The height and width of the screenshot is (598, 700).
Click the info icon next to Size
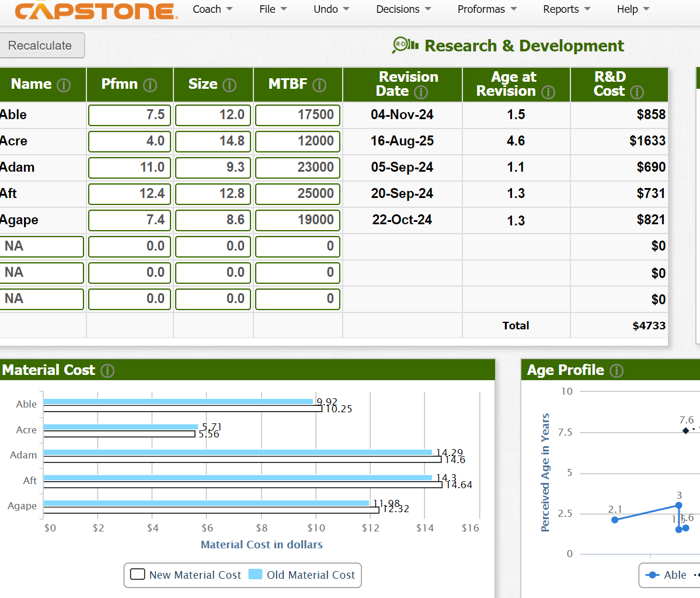tap(229, 85)
